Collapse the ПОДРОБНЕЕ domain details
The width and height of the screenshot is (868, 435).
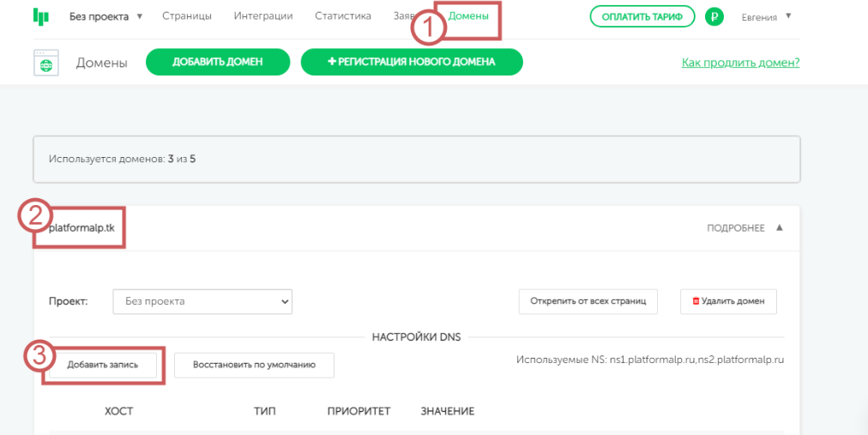click(744, 228)
